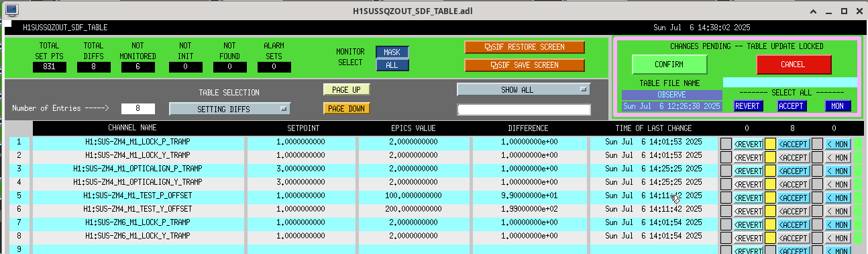Click the TIME OF LAST CHANGE column header
This screenshot has width=868, height=254.
click(653, 128)
